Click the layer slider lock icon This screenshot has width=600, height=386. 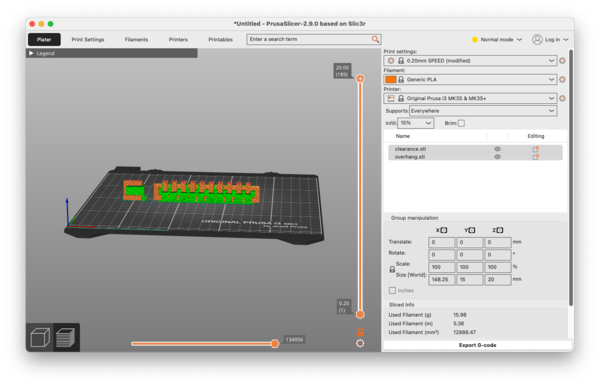360,332
